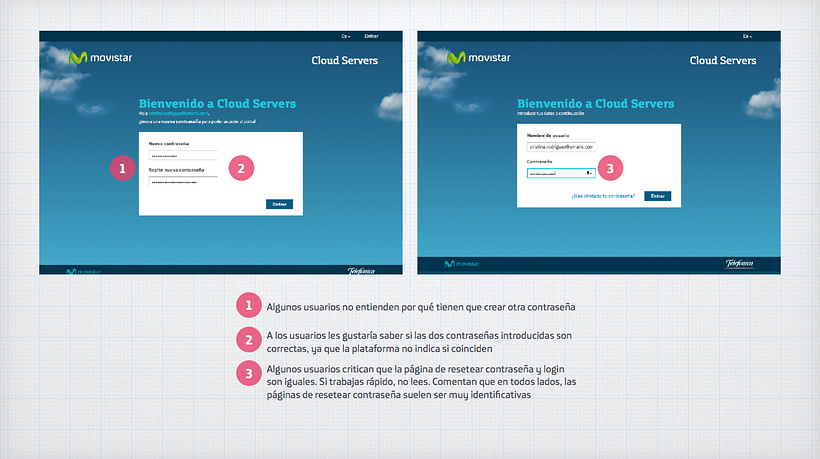Click the Entrar button in the login form
This screenshot has width=820, height=459.
coord(657,196)
